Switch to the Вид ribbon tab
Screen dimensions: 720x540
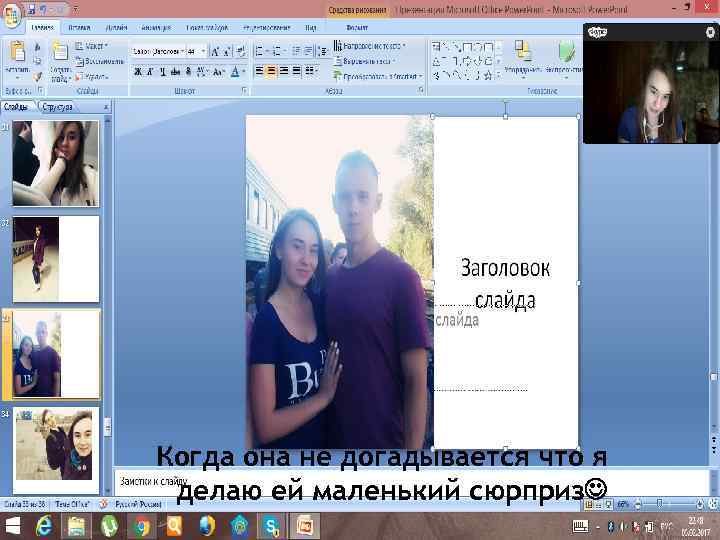pyautogui.click(x=311, y=28)
